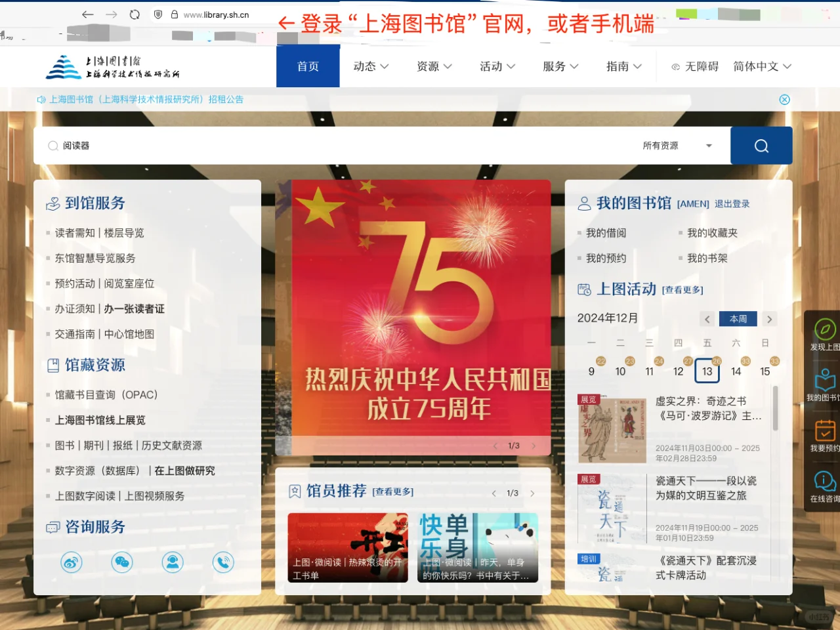The height and width of the screenshot is (630, 840).
Task: Click the online customer service headset icon
Action: 173,562
